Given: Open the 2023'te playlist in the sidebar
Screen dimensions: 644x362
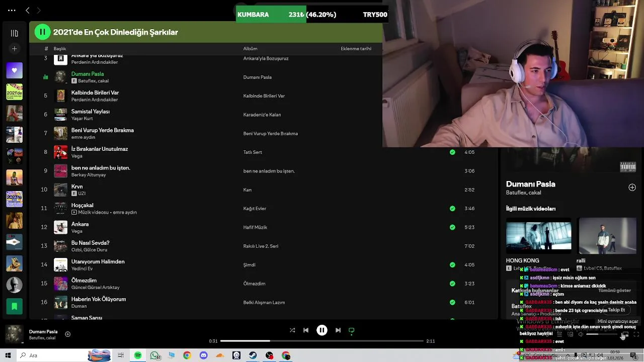Looking at the screenshot, I should tap(14, 199).
